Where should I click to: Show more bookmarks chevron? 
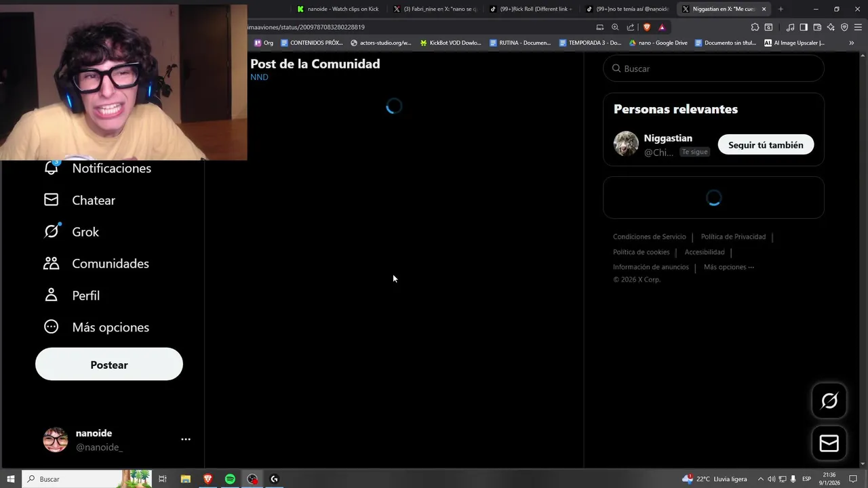coord(852,43)
